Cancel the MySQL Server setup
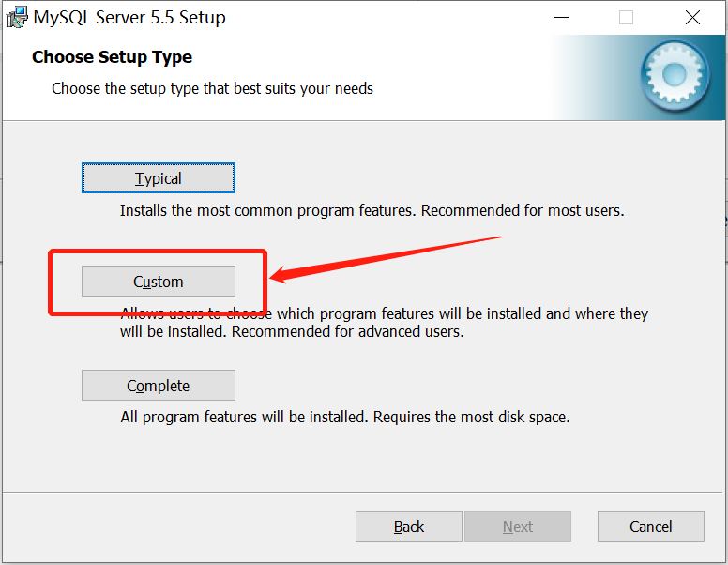Viewport: 728px width, 565px height. pos(651,527)
